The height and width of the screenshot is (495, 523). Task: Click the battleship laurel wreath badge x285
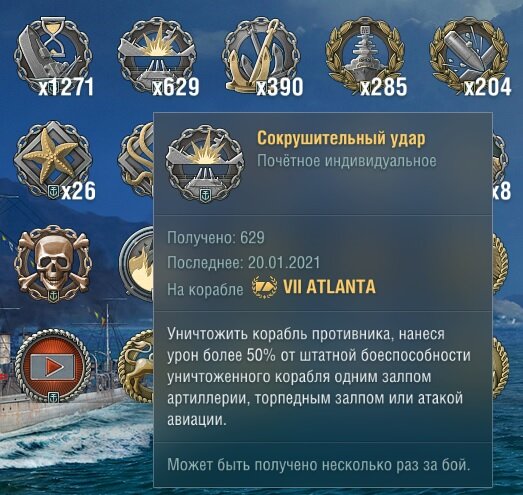pos(366,56)
